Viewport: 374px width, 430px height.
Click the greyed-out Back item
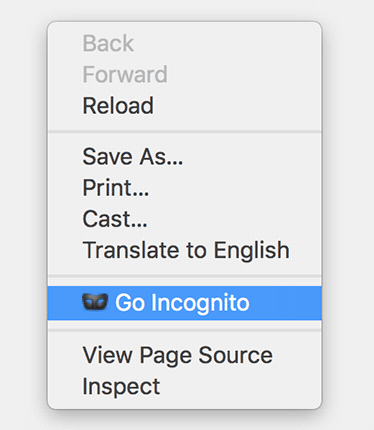point(185,43)
